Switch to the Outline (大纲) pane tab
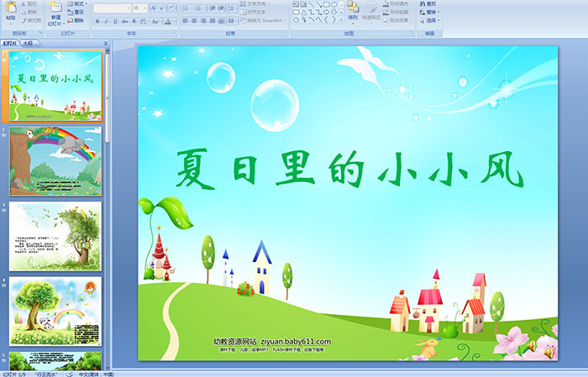This screenshot has width=588, height=377. click(28, 44)
